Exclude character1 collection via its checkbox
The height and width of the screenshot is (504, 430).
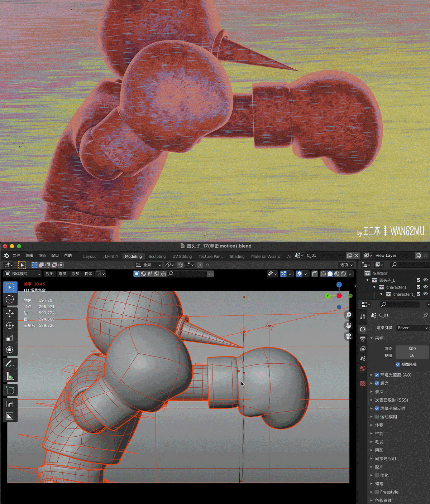[419, 287]
